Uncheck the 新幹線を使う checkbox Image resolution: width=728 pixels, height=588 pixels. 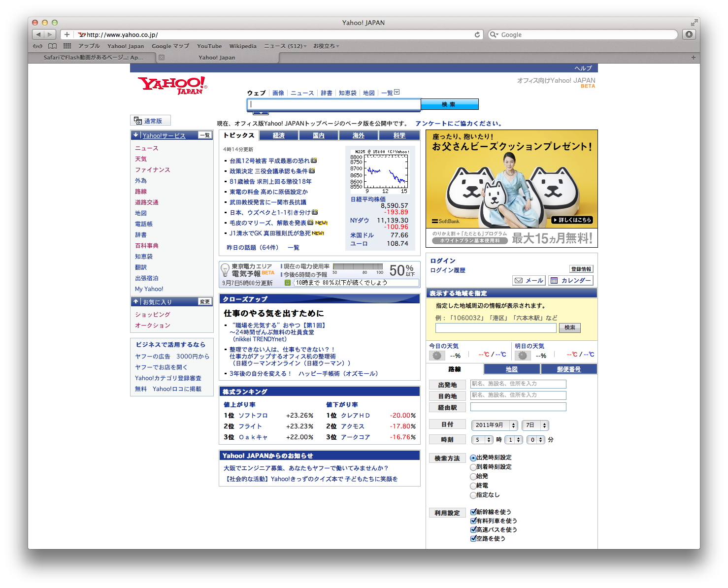(x=473, y=512)
